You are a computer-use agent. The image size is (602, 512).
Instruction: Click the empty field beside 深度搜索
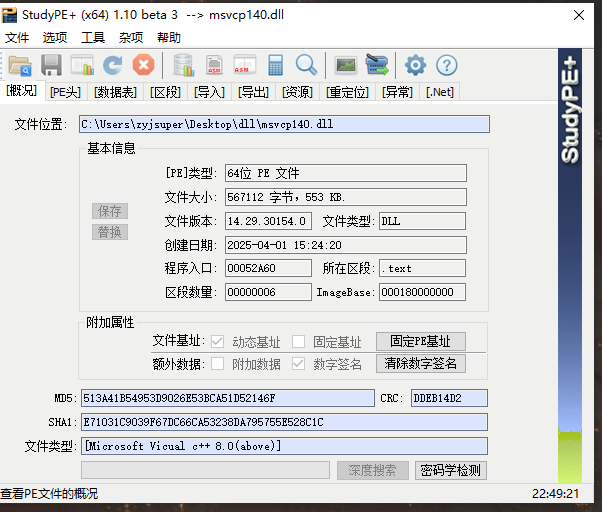point(205,470)
